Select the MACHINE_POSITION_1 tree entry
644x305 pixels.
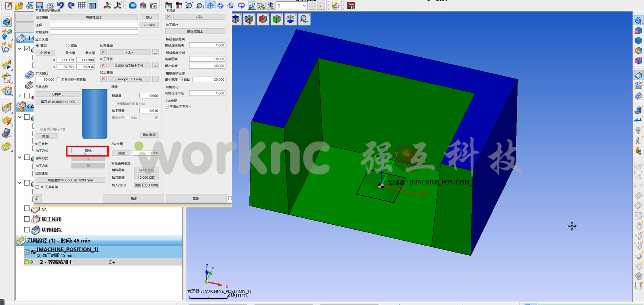pos(67,249)
